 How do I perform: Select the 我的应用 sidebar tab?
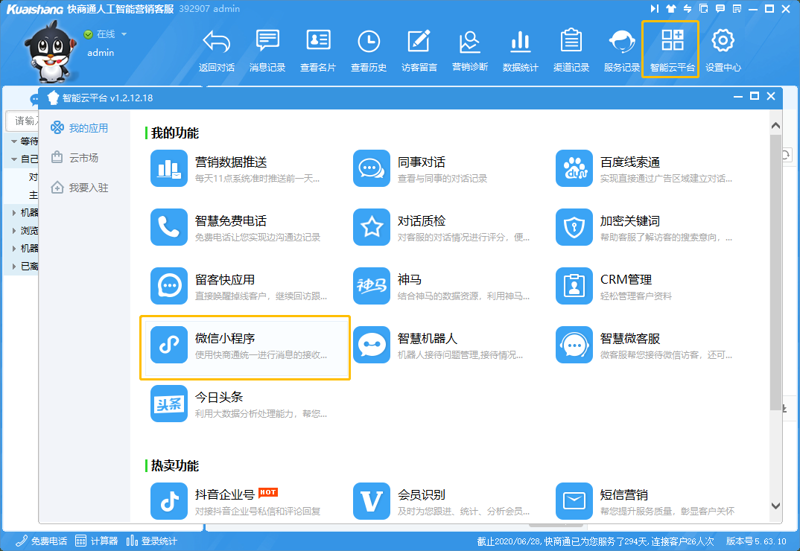[x=80, y=128]
